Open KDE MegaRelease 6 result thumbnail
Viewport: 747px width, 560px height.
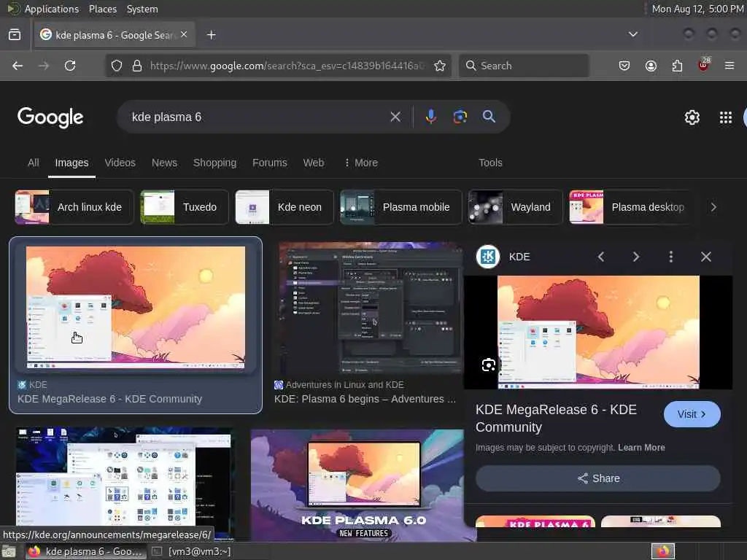tap(136, 308)
